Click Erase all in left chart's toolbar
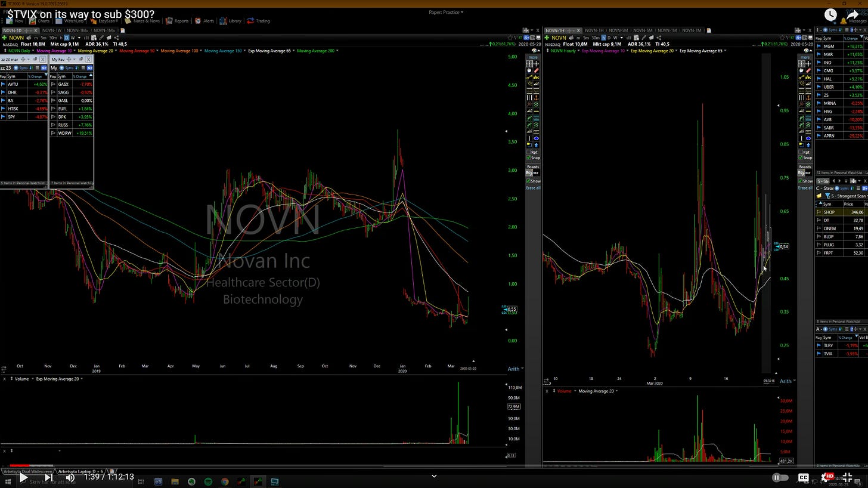This screenshot has width=868, height=488. (534, 188)
